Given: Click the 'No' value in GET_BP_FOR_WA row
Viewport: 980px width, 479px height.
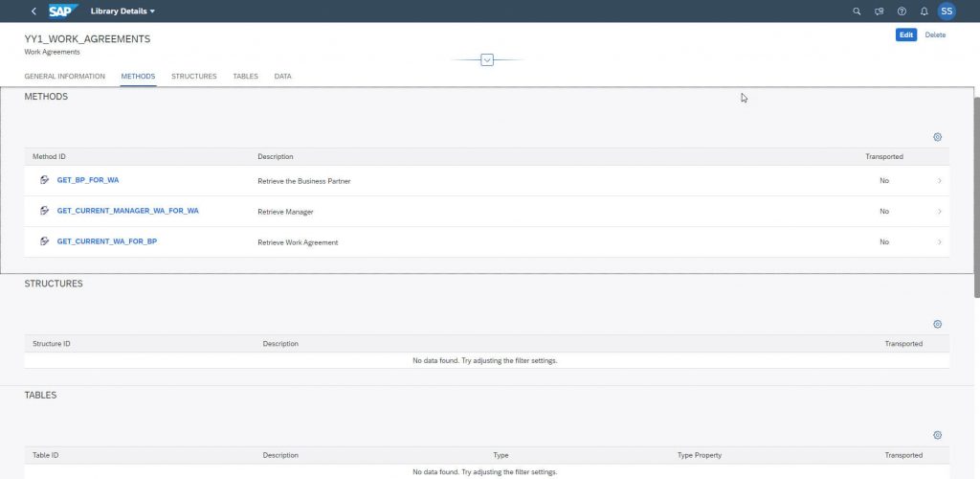Looking at the screenshot, I should click(883, 181).
